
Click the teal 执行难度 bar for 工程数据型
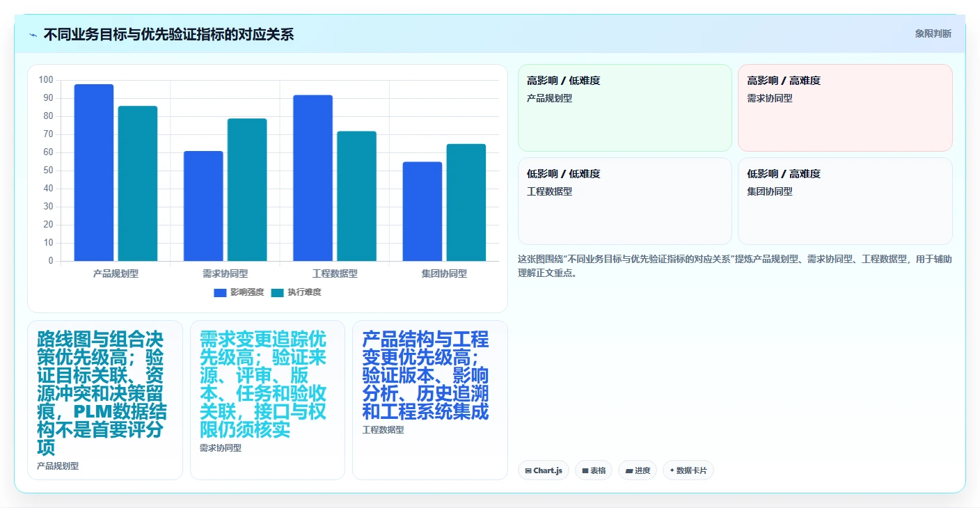tap(356, 196)
